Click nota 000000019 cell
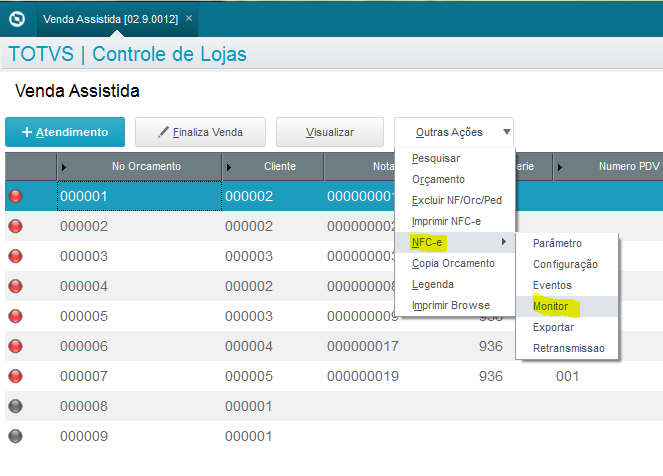The height and width of the screenshot is (476, 663). coord(363,376)
